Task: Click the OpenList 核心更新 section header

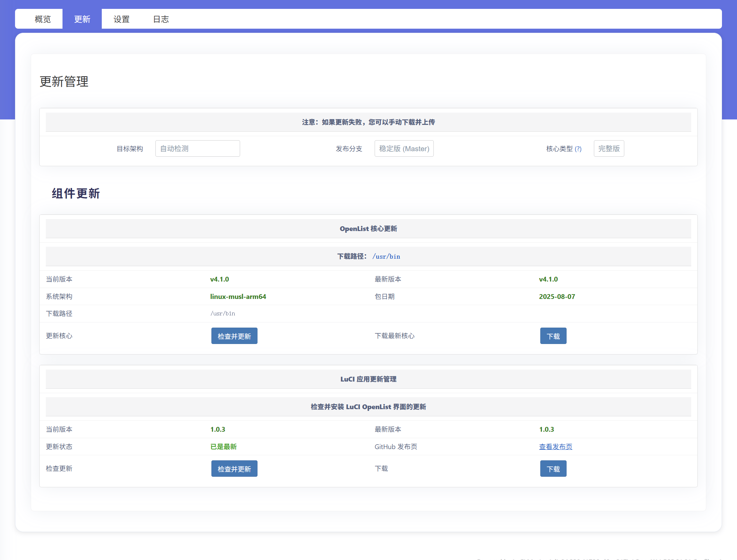Action: point(368,229)
